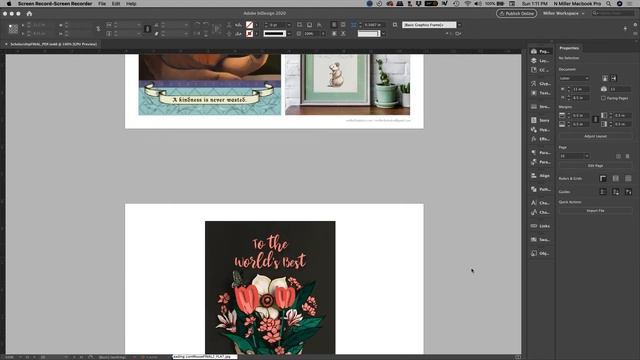Open the Text Wrap panel
The image size is (640, 360).
click(540, 93)
